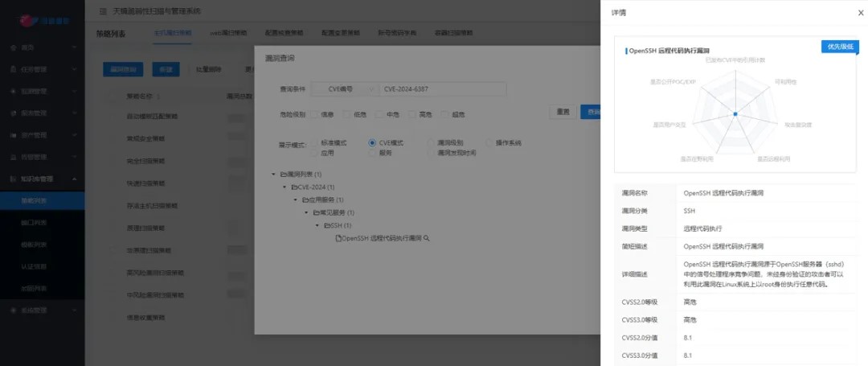This screenshot has width=868, height=366.
Task: Open 策略列表 in the sidebar
Action: (35, 199)
